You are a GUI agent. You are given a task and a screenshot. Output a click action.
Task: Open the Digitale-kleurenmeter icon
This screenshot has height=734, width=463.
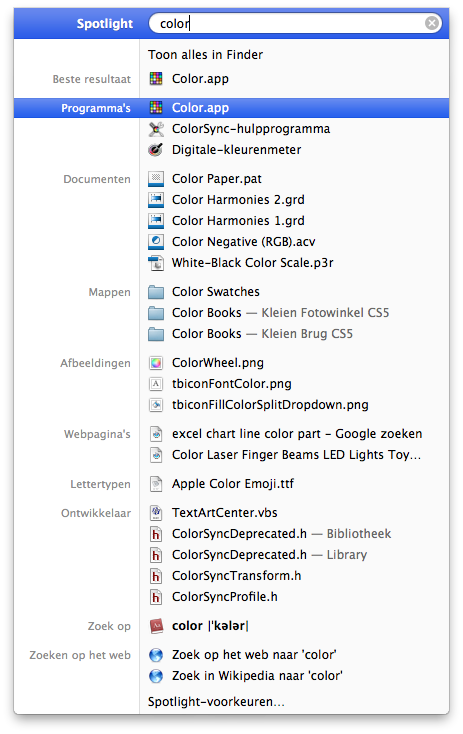tap(156, 150)
